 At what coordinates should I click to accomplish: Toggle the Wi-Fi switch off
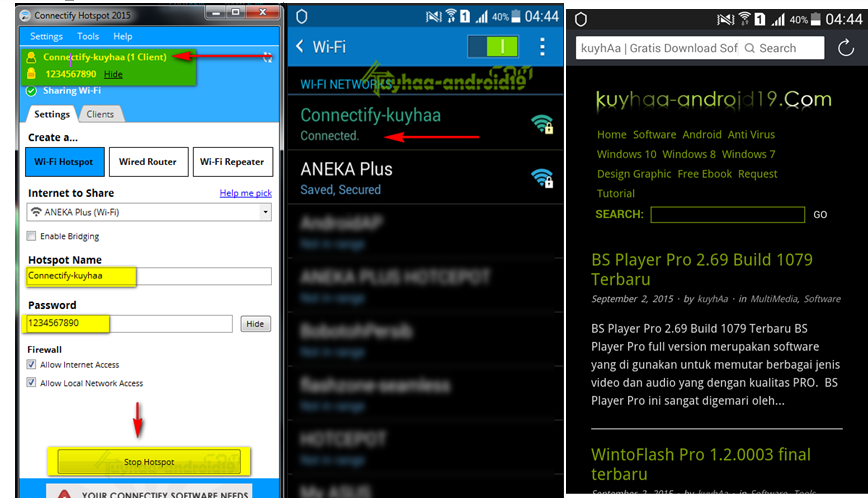click(x=493, y=46)
